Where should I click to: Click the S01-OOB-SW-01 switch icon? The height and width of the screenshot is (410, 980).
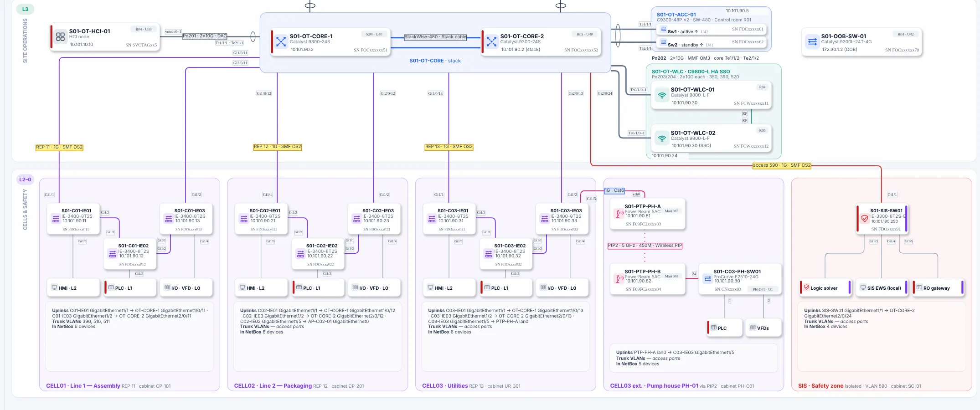(812, 41)
